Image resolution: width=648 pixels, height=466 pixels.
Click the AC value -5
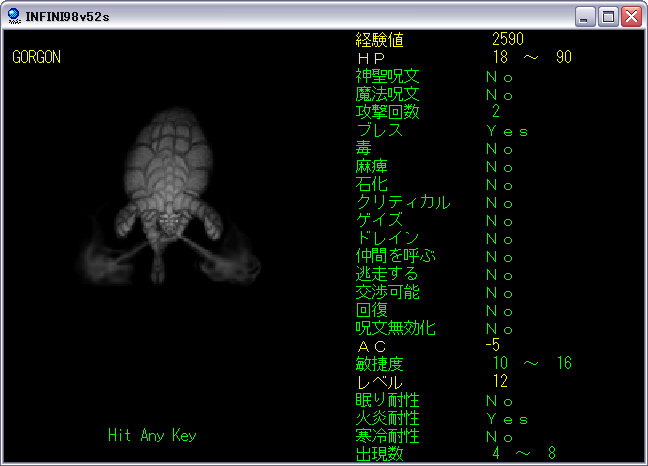tap(493, 345)
